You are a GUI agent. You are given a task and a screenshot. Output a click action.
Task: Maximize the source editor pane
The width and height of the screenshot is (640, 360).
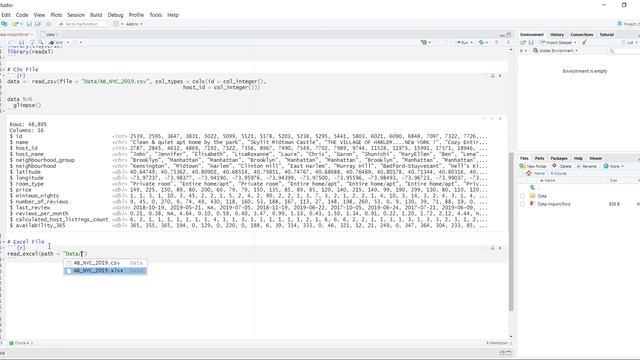pos(509,35)
